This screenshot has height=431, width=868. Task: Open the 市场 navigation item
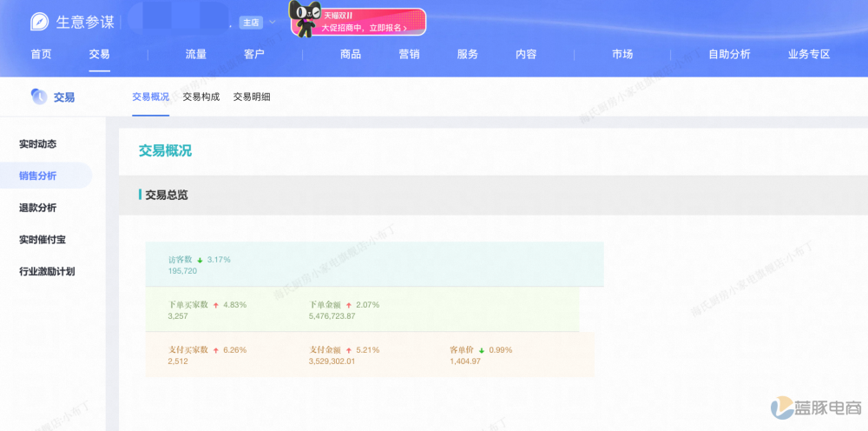pyautogui.click(x=622, y=54)
